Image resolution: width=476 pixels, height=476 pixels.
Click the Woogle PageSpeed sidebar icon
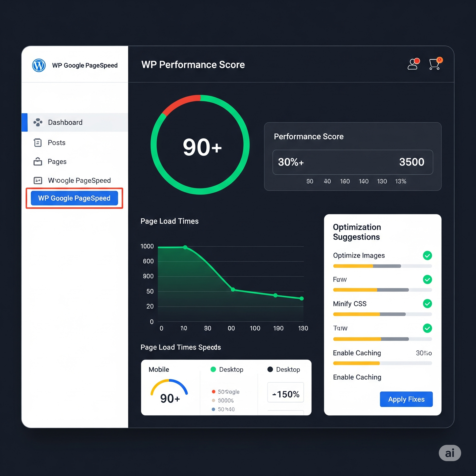[38, 180]
